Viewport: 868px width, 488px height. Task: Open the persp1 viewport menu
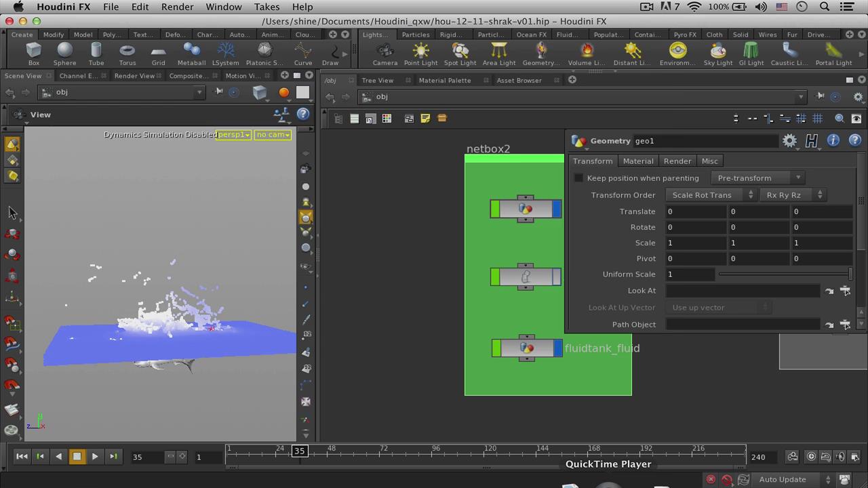(x=233, y=135)
